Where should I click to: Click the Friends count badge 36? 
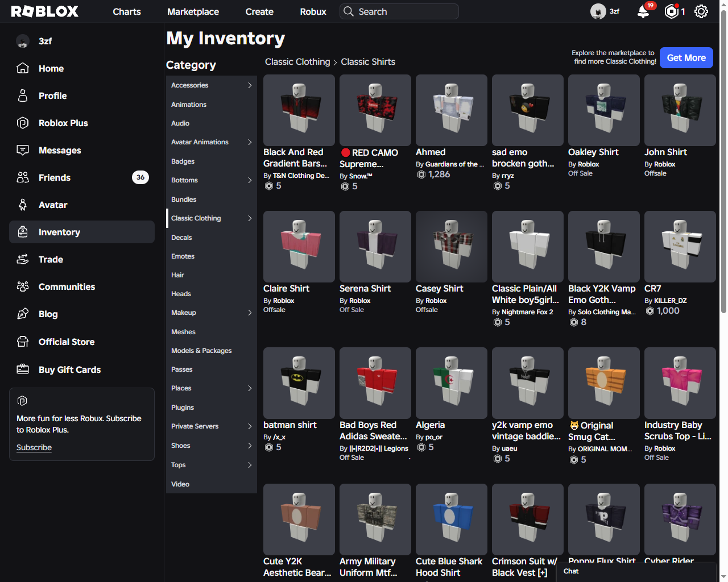point(140,177)
